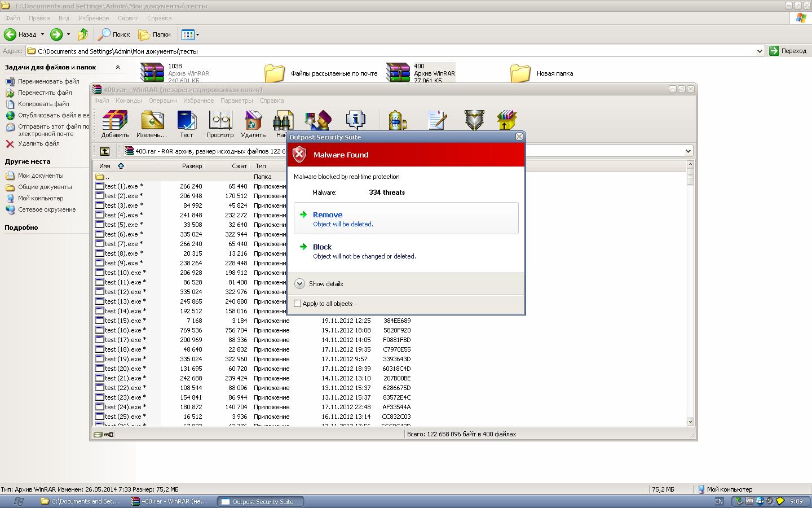The height and width of the screenshot is (508, 812).
Task: Switch to 'Outpost Security Suite' taskbar button
Action: 261,501
